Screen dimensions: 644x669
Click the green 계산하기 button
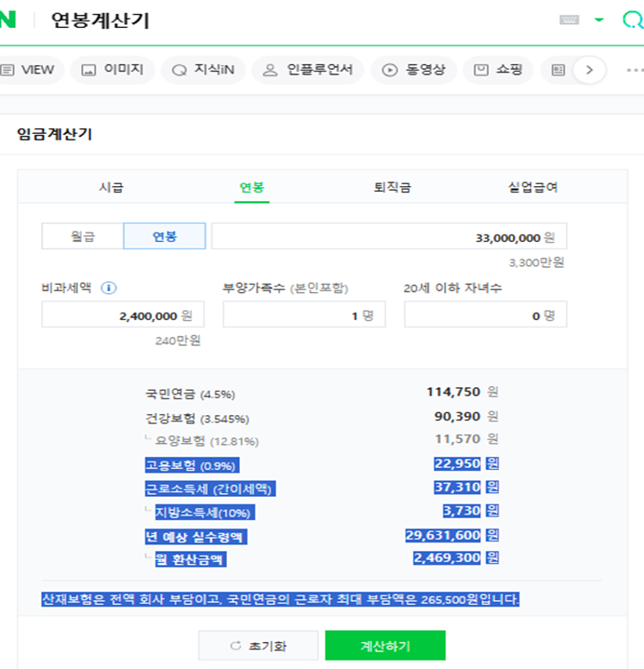pyautogui.click(x=385, y=646)
